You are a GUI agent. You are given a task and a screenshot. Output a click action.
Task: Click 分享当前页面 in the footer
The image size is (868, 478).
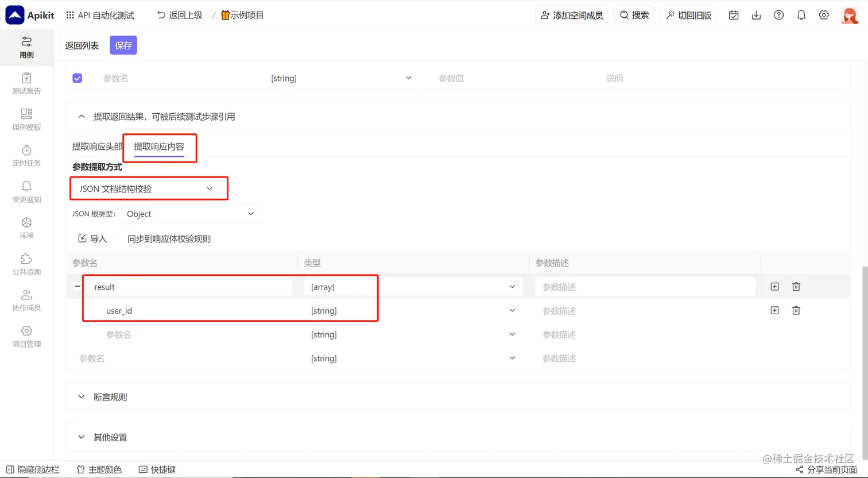click(x=827, y=469)
